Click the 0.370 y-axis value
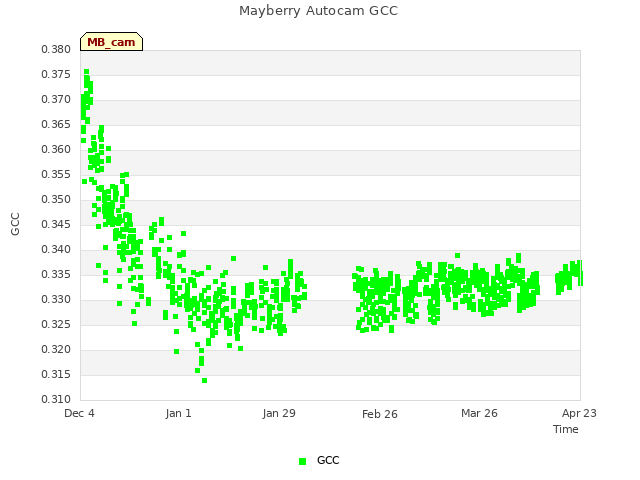 pos(56,100)
